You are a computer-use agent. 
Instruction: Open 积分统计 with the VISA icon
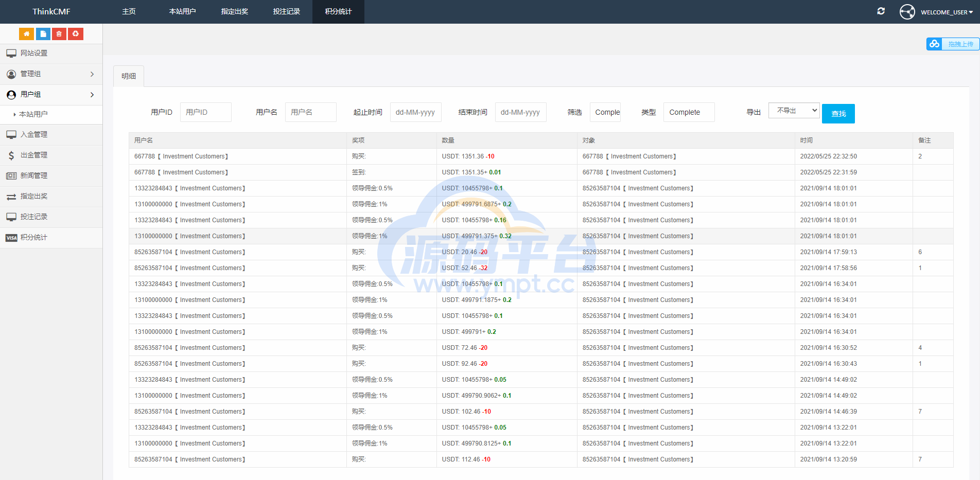[x=34, y=237]
